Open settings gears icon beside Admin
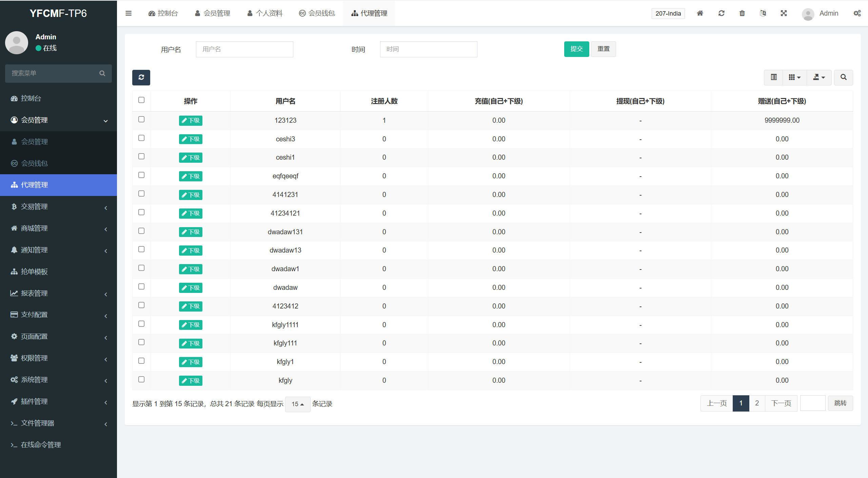The image size is (868, 478). pyautogui.click(x=857, y=13)
